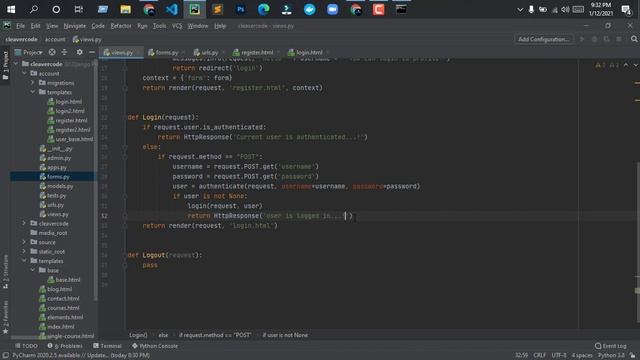This screenshot has height=360, width=640.
Task: Open the File menu
Action: tap(20, 26)
